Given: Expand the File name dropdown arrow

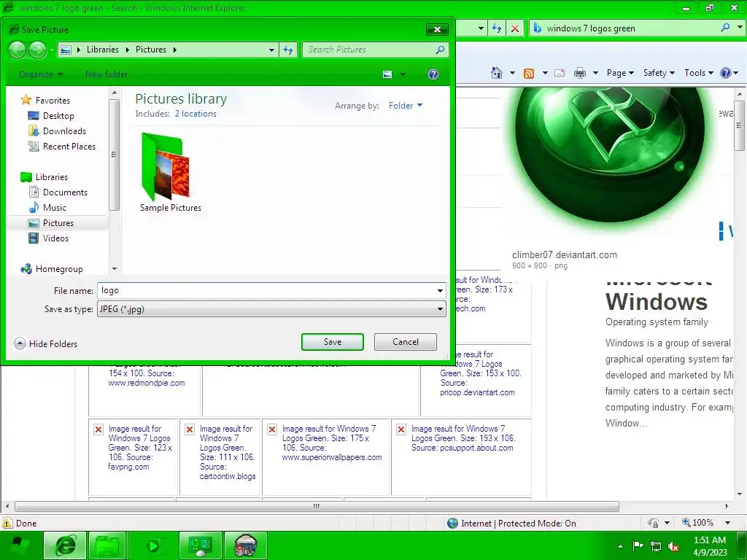Looking at the screenshot, I should (x=440, y=290).
